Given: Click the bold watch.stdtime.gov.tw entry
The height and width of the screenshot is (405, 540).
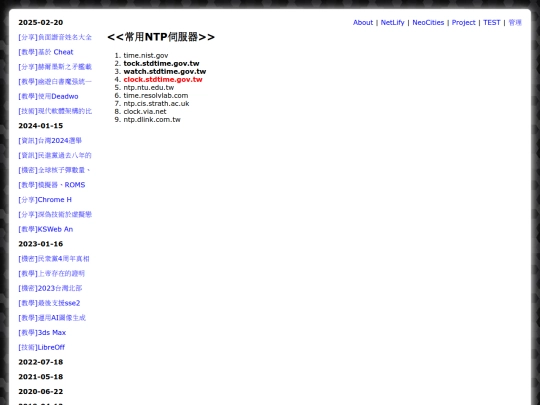Looking at the screenshot, I should pyautogui.click(x=165, y=72).
